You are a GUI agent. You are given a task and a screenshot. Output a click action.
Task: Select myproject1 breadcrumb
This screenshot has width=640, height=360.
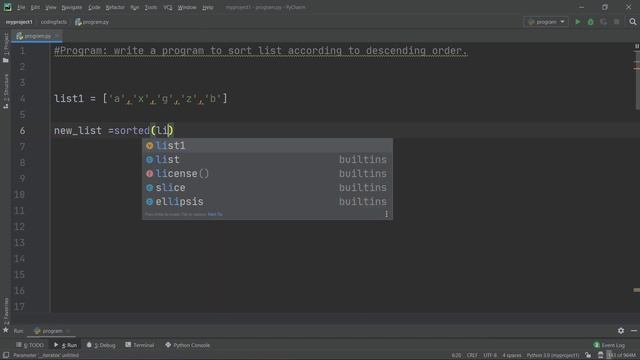click(19, 22)
